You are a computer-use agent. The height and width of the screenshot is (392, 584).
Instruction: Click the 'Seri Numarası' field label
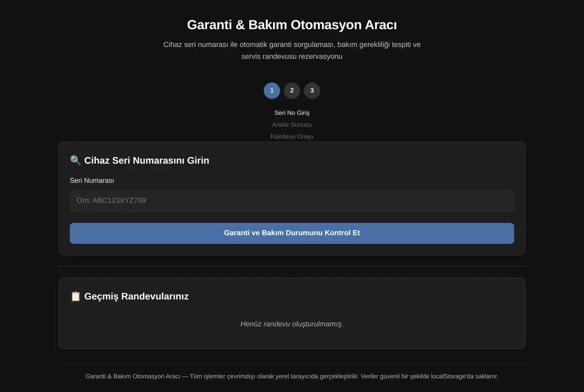pos(92,180)
